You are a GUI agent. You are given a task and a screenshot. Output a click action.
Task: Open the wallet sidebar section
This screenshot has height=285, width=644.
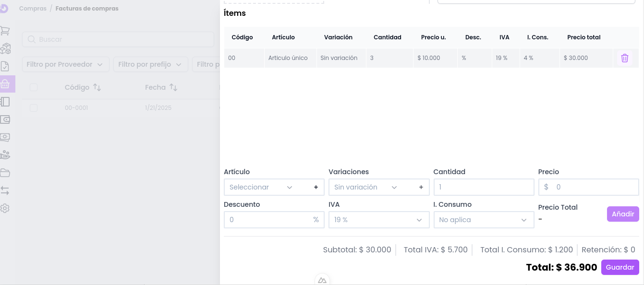[x=5, y=119]
